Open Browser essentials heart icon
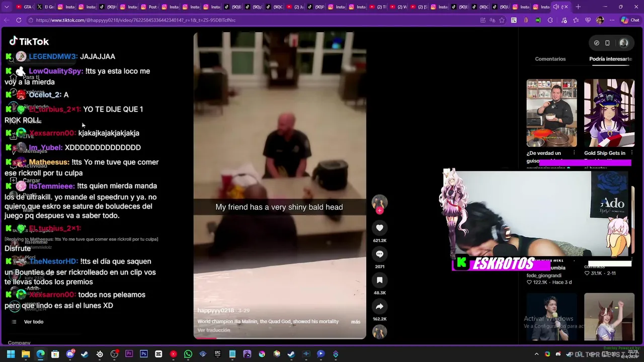The height and width of the screenshot is (362, 644). (588, 20)
